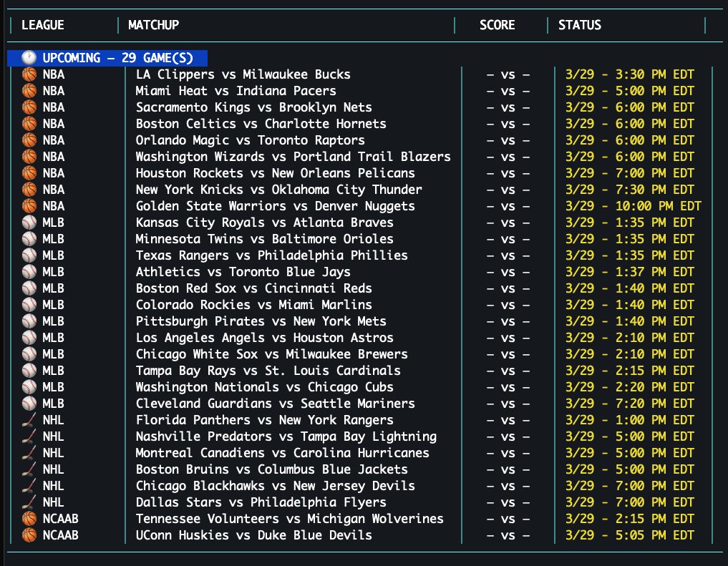The image size is (728, 566).
Task: Click basketball icon on Boston Celtics row
Action: (x=29, y=124)
